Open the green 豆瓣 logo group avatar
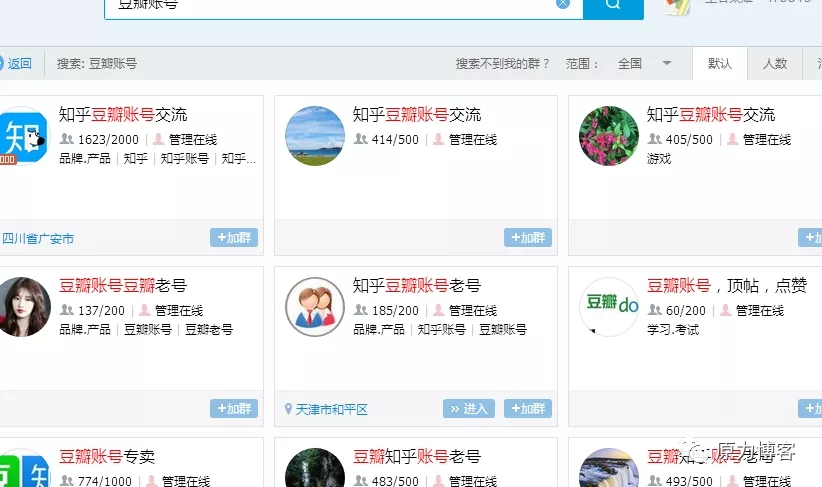The width and height of the screenshot is (822, 487). pyautogui.click(x=608, y=307)
